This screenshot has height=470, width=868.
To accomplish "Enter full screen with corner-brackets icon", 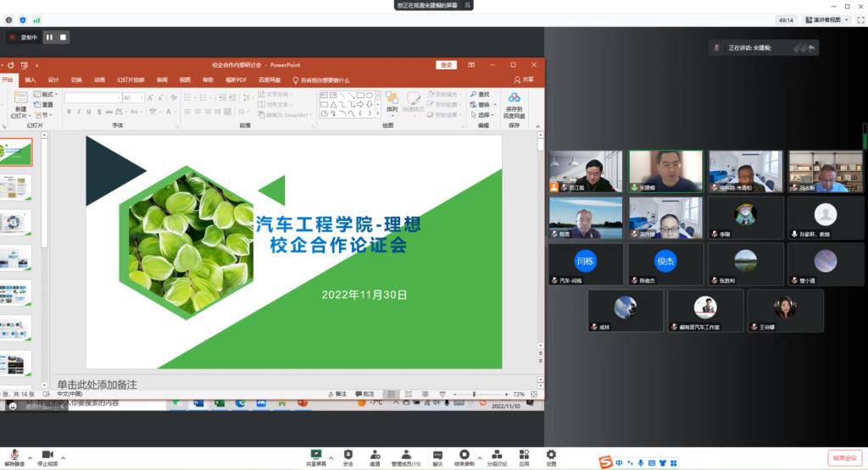I will pos(861,20).
